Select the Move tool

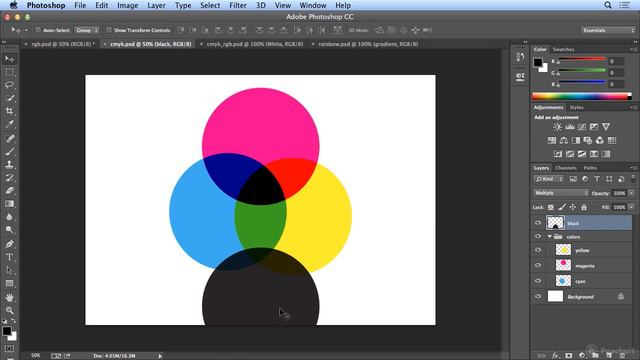click(x=9, y=59)
